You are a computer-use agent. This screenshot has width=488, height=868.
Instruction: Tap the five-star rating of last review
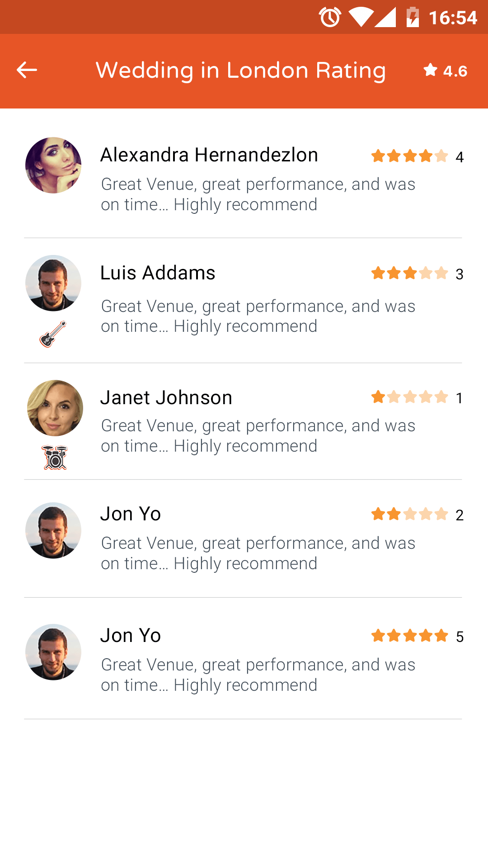point(417,636)
